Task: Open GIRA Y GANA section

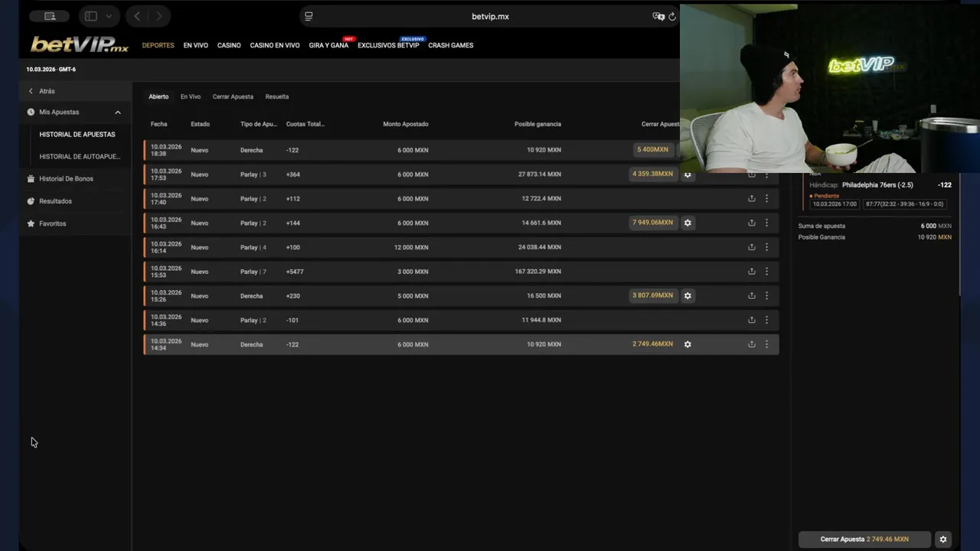Action: click(x=328, y=45)
